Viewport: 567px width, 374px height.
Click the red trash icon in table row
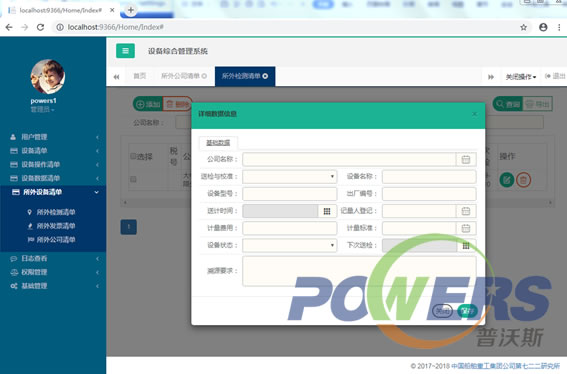[x=523, y=180]
